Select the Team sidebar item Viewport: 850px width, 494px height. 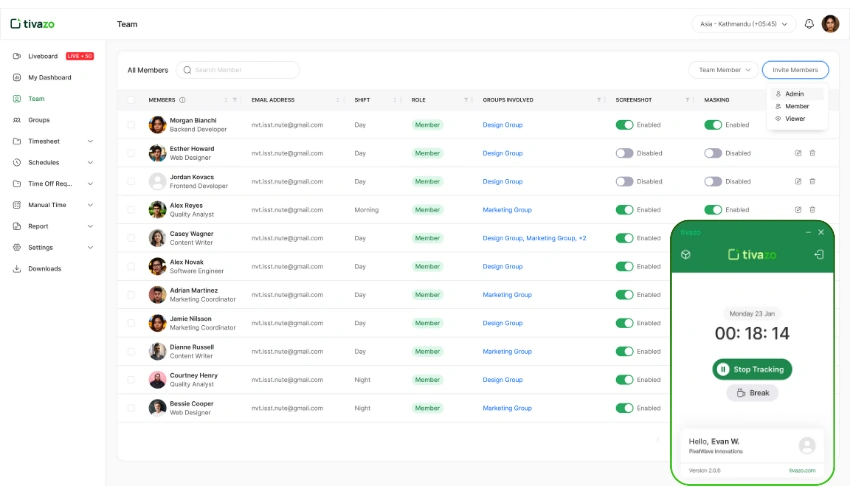tap(36, 99)
